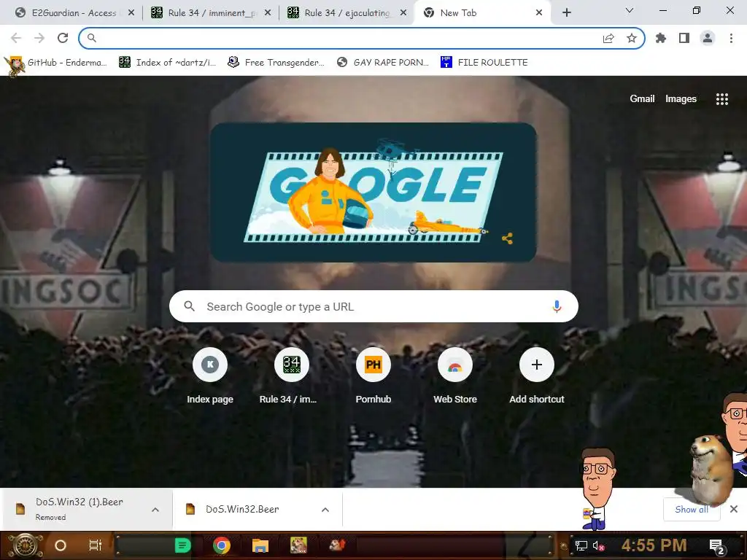747x560 pixels.
Task: Click the muted volume tray icon
Action: (598, 545)
